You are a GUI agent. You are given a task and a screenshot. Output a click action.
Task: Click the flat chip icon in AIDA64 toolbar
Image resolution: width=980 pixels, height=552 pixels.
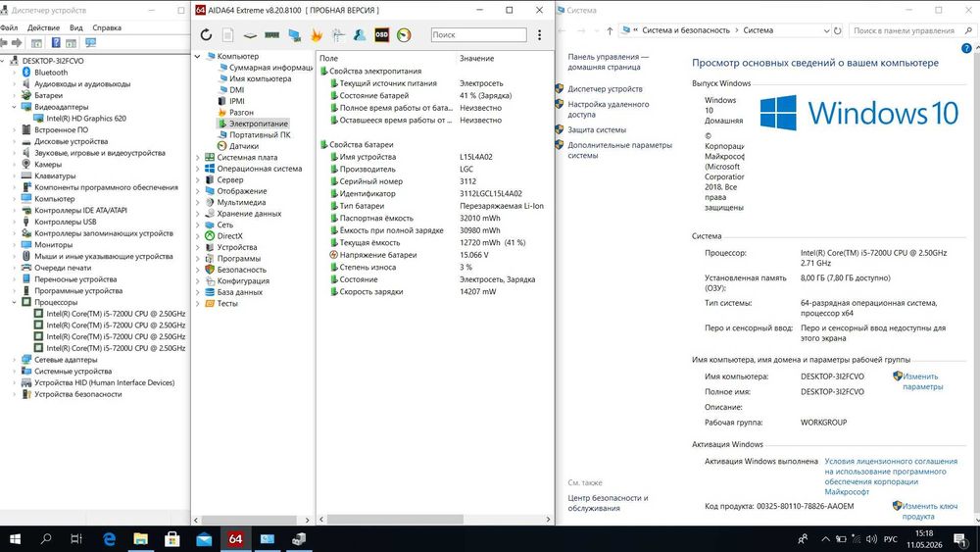[250, 35]
